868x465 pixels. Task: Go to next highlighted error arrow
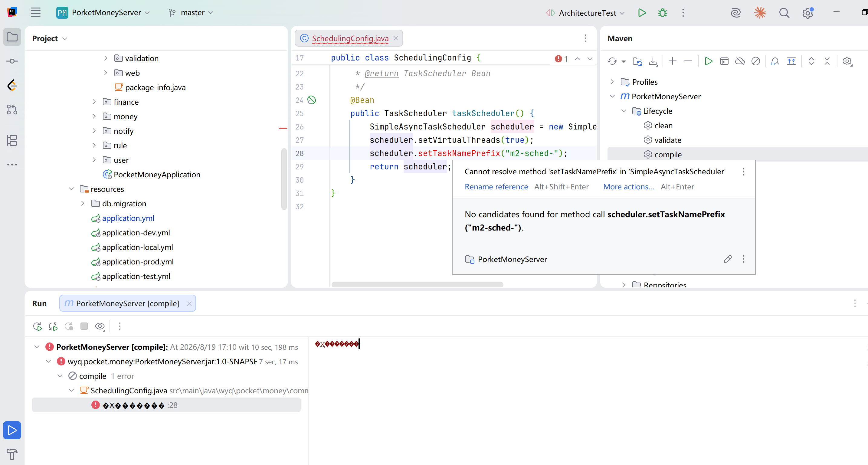590,59
